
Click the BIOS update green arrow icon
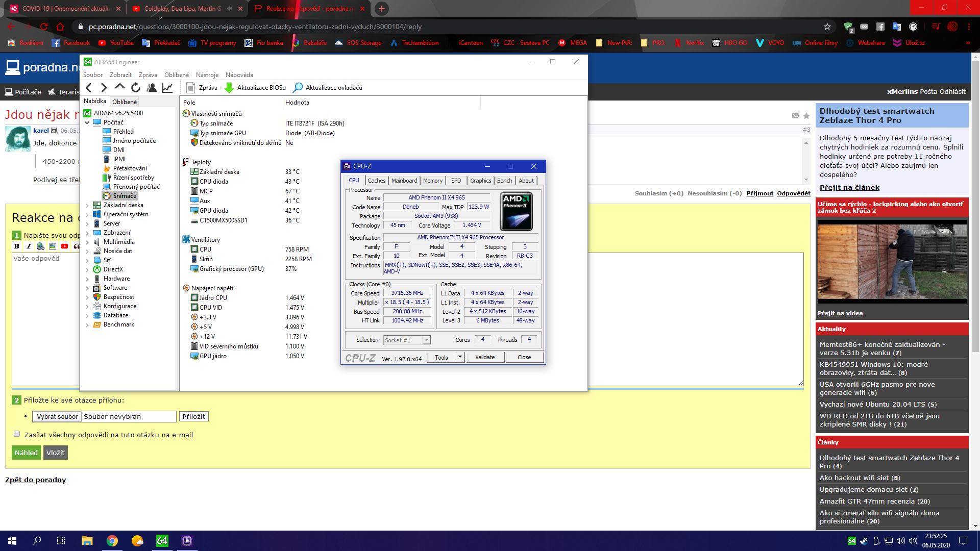229,88
